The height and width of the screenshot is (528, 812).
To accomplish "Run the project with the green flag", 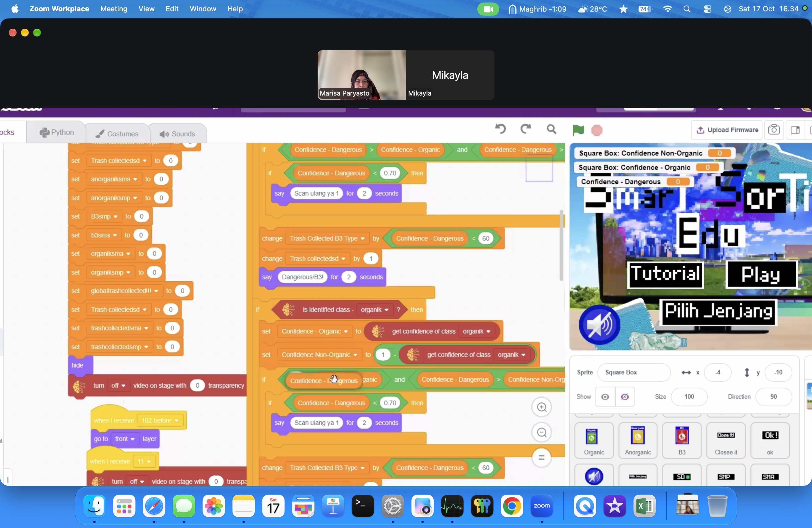I will pyautogui.click(x=578, y=130).
